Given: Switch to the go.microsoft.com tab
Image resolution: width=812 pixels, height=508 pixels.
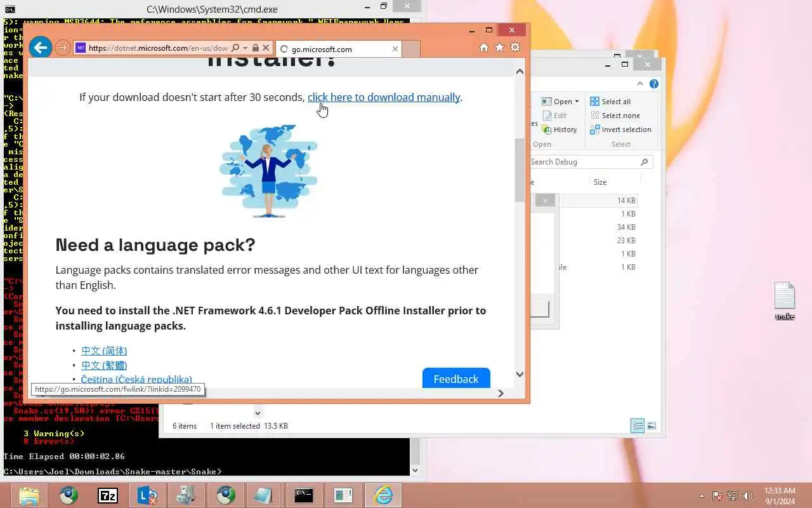Looking at the screenshot, I should (339, 49).
